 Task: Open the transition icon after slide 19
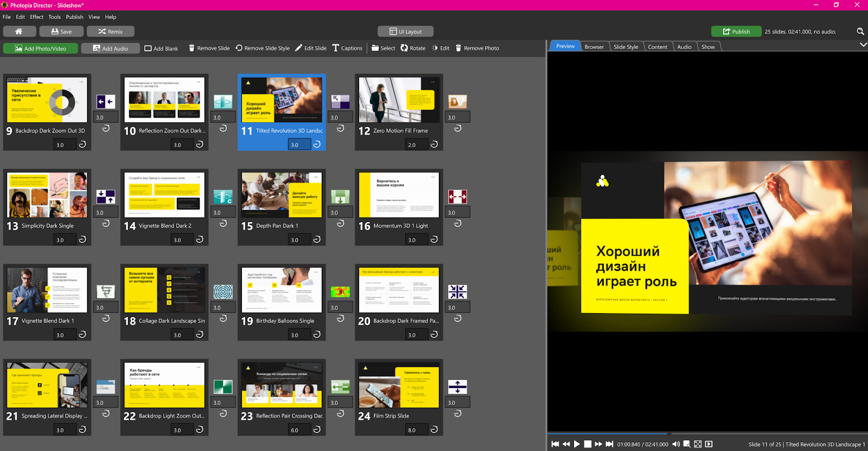point(340,291)
